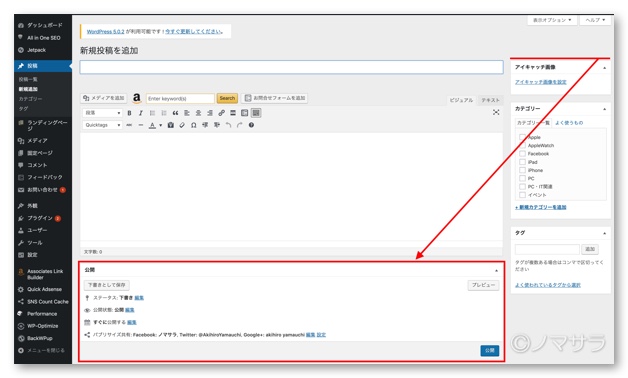This screenshot has width=628, height=378.
Task: Insert a blockquote with the quote icon
Action: [175, 113]
